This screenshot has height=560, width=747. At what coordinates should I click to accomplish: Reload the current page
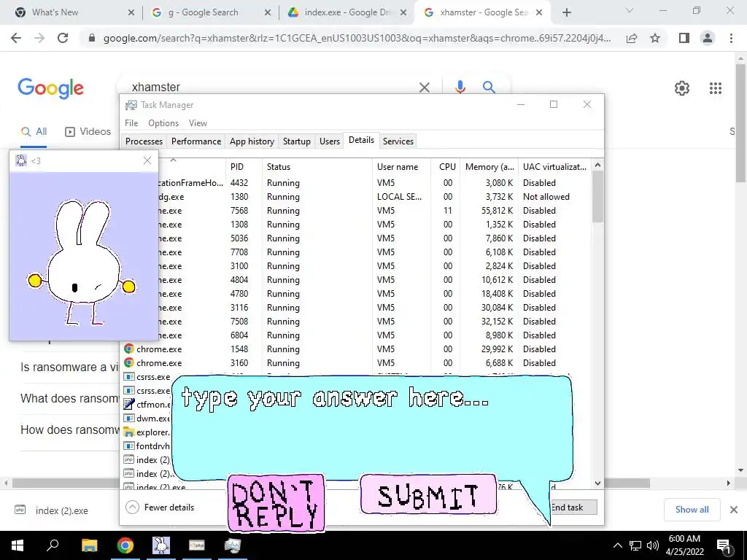click(63, 38)
